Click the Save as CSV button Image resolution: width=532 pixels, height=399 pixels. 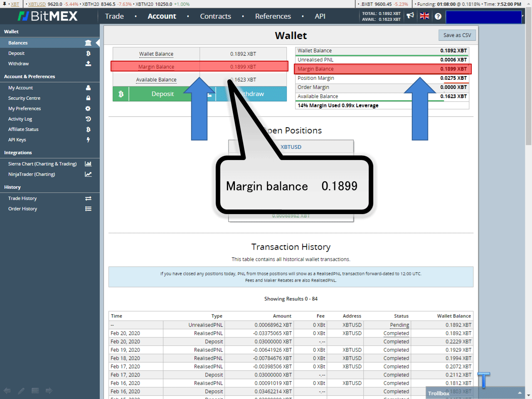(x=457, y=35)
